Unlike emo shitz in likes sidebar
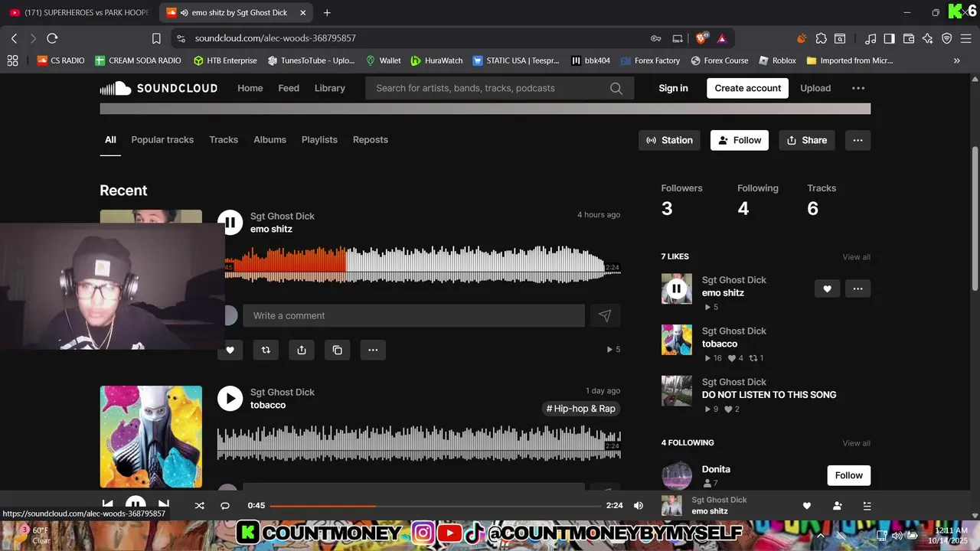980x551 pixels. coord(827,289)
